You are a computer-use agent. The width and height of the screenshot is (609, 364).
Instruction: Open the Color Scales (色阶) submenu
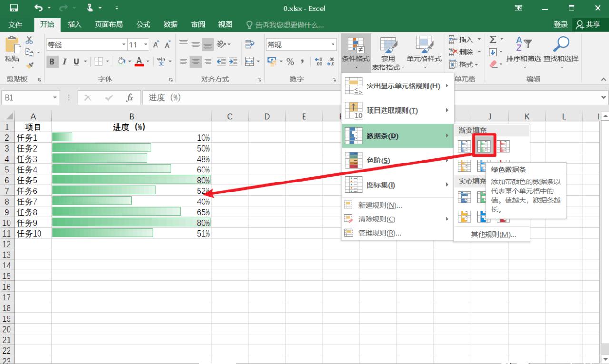pos(397,161)
